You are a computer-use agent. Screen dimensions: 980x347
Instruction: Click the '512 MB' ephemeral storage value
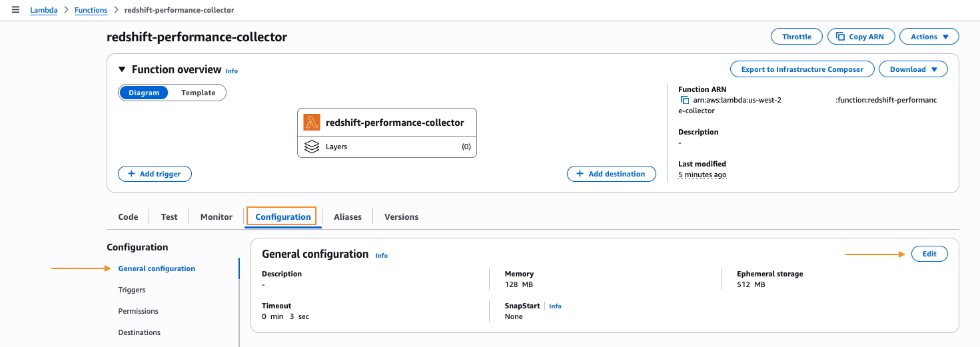click(x=751, y=284)
